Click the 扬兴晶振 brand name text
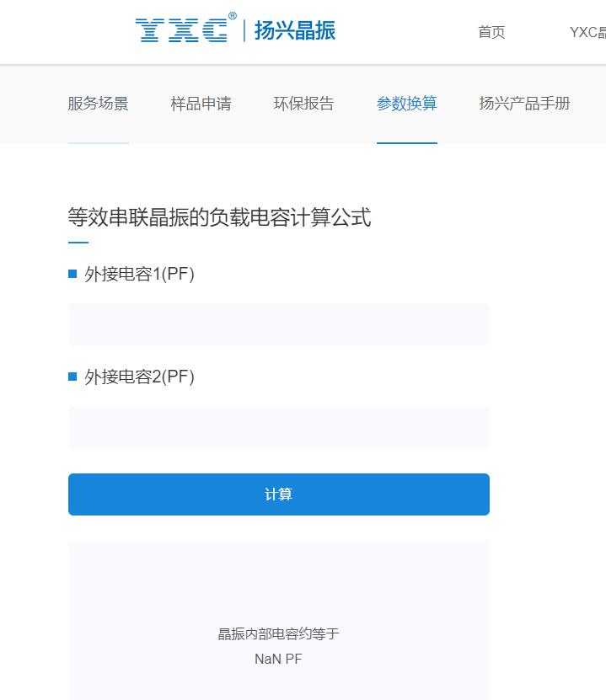 click(x=295, y=31)
